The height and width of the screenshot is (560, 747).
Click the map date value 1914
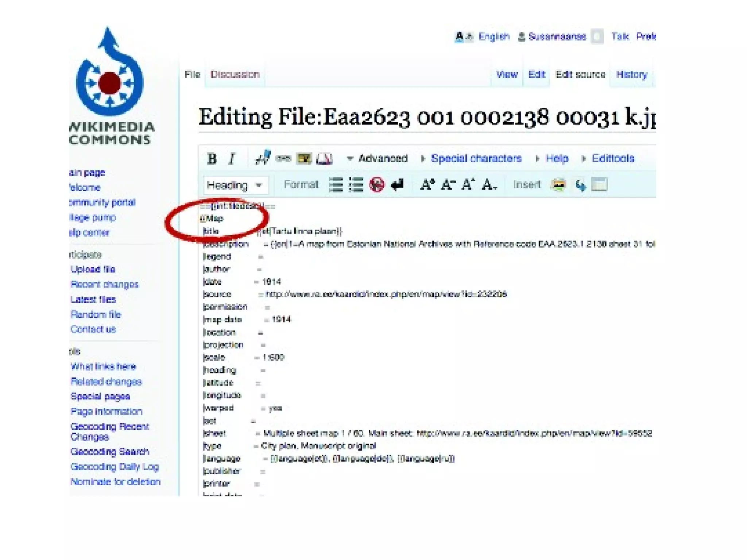(x=281, y=320)
